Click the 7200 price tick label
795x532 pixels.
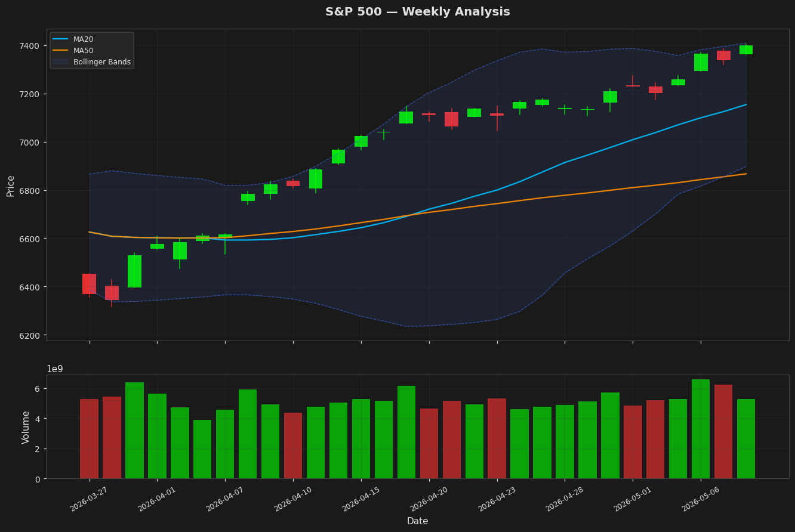click(29, 94)
